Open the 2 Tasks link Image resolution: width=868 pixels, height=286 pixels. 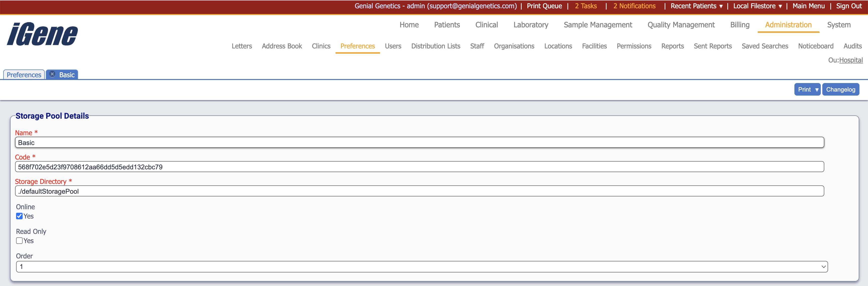pyautogui.click(x=586, y=6)
